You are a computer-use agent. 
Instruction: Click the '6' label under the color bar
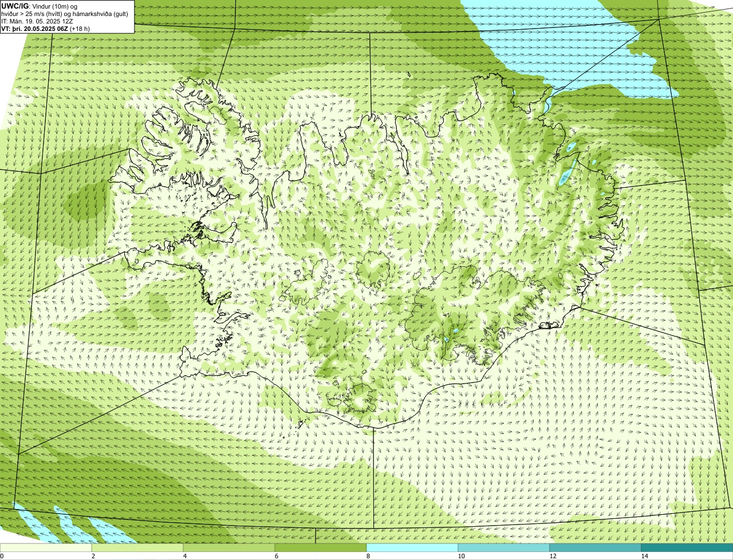[x=276, y=556]
